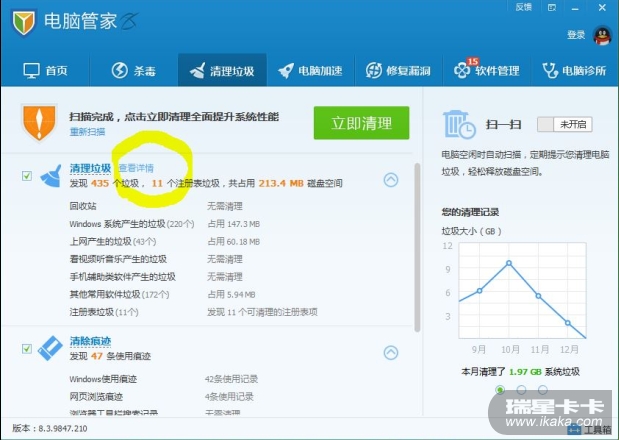Select the 清理垃圾 tab
The image size is (619, 440).
(222, 71)
